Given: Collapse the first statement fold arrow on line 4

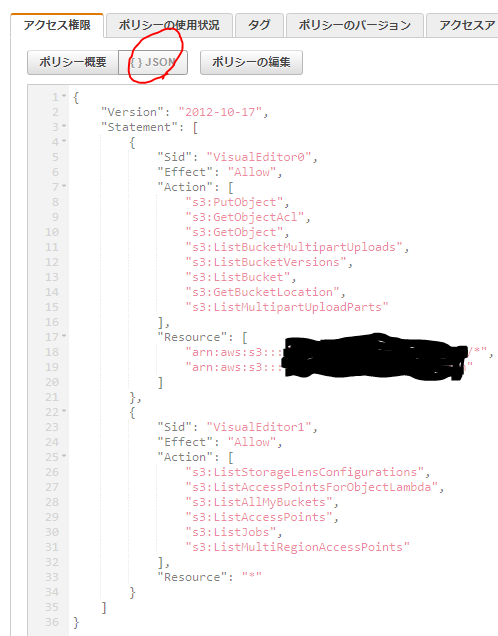Looking at the screenshot, I should [x=64, y=142].
